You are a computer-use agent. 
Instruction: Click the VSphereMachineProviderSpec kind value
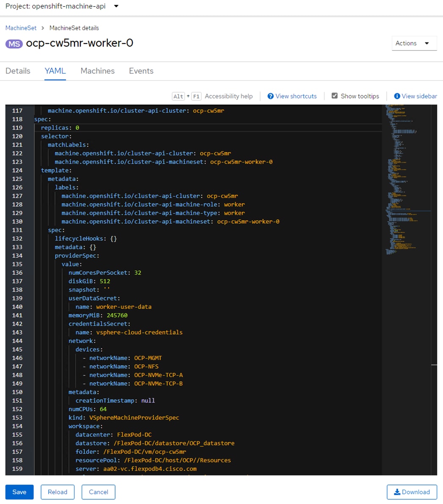tap(134, 418)
